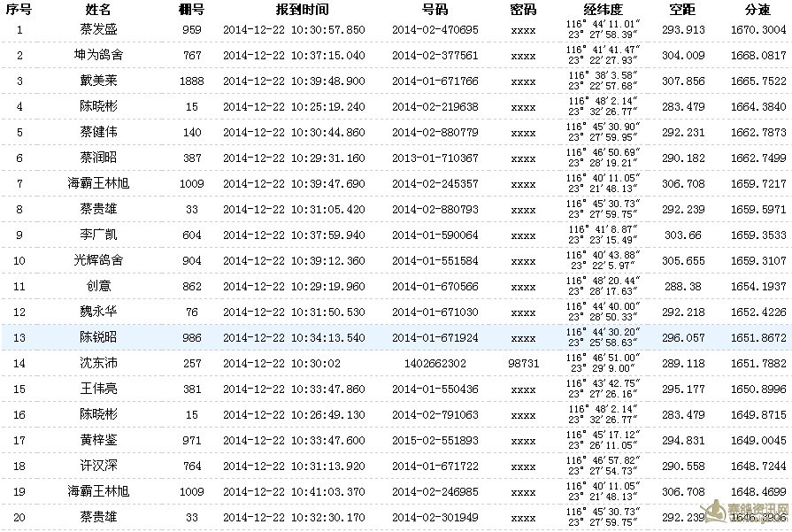Click the name 光辉鸽舍 in row 10
Screen dimensions: 792x532
[x=98, y=260]
